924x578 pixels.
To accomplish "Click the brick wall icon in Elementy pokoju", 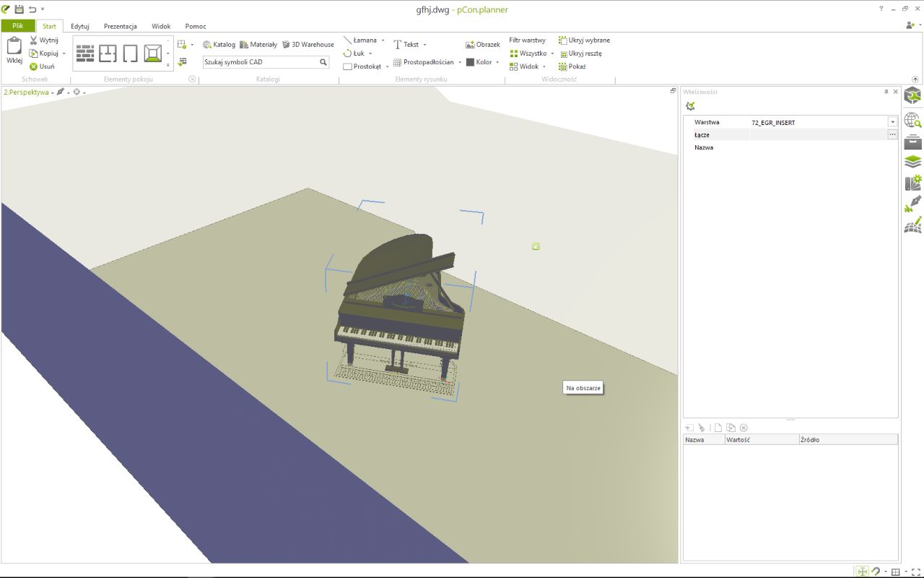I will coord(85,53).
